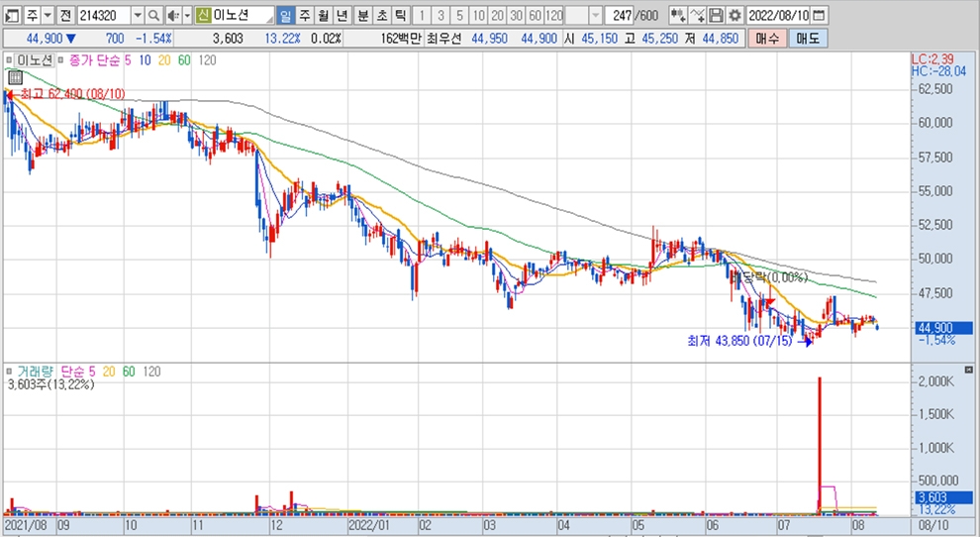This screenshot has width=980, height=537.
Task: Click the save chart floppy disk icon
Action: tap(717, 16)
